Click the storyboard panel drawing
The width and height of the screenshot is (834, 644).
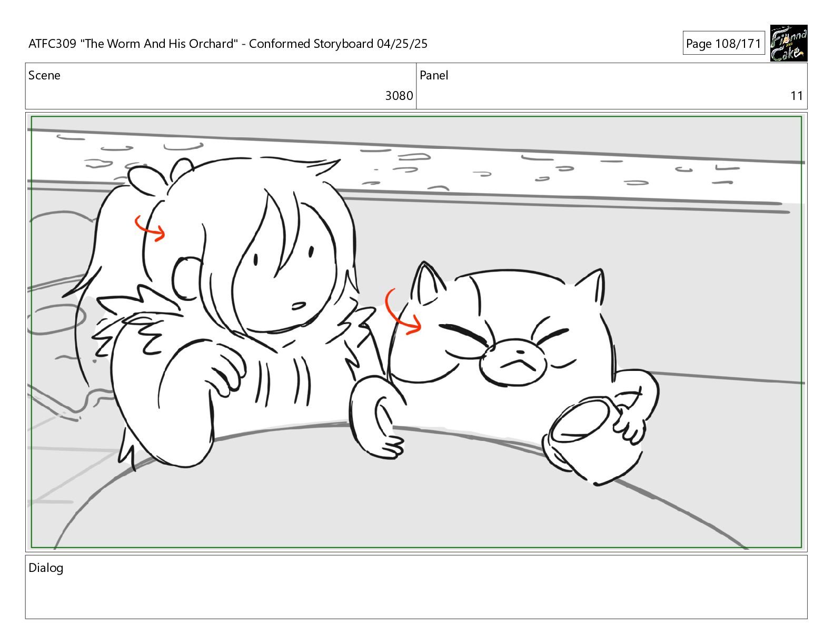click(x=416, y=332)
